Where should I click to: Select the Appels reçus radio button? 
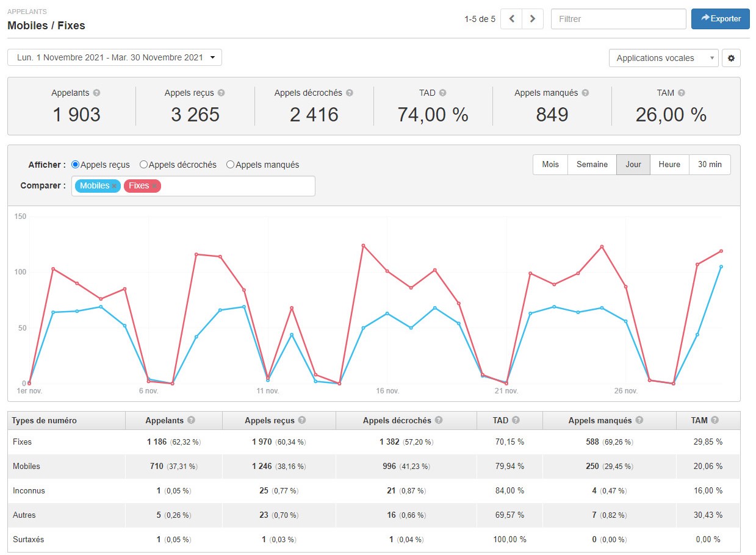tap(76, 165)
